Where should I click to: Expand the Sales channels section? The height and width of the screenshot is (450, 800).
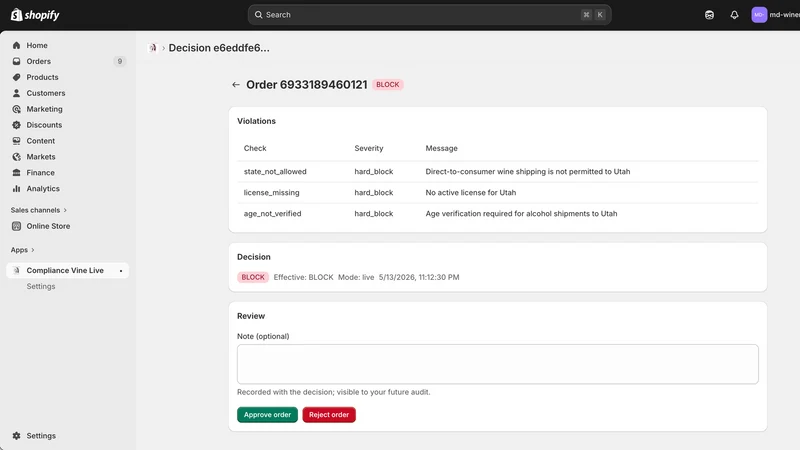tap(39, 210)
